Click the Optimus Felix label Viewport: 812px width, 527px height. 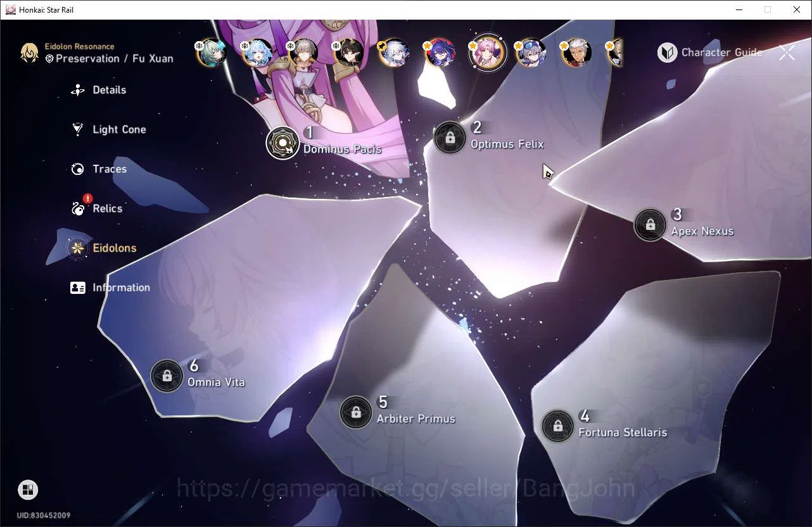pos(507,144)
